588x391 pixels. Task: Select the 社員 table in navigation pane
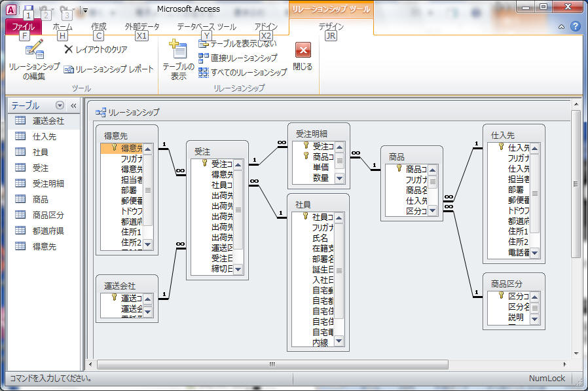(x=44, y=153)
